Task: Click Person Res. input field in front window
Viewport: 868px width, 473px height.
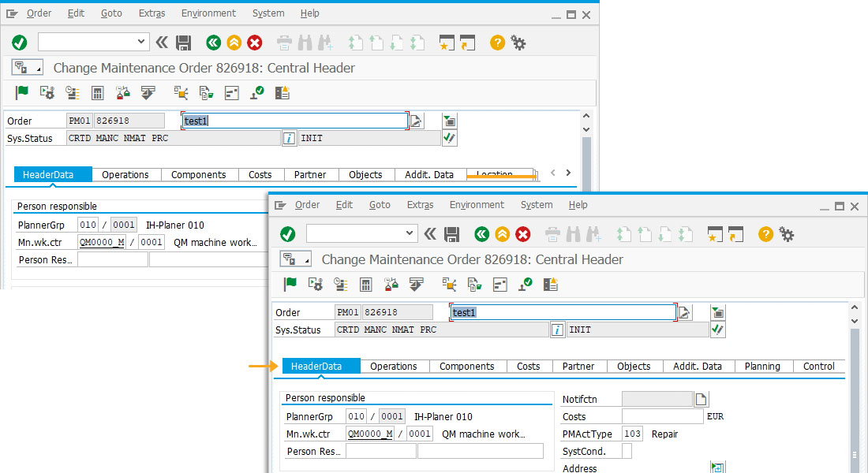Action: tap(381, 452)
